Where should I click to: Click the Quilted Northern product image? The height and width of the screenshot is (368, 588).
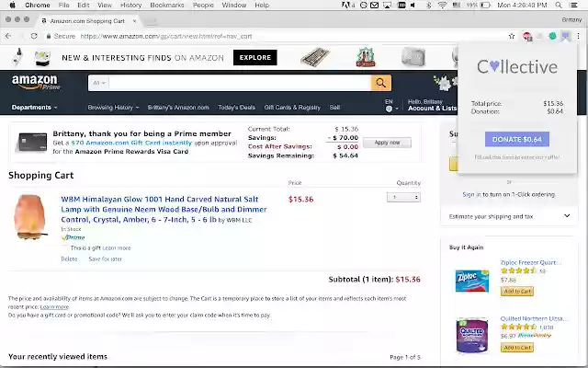[471, 335]
